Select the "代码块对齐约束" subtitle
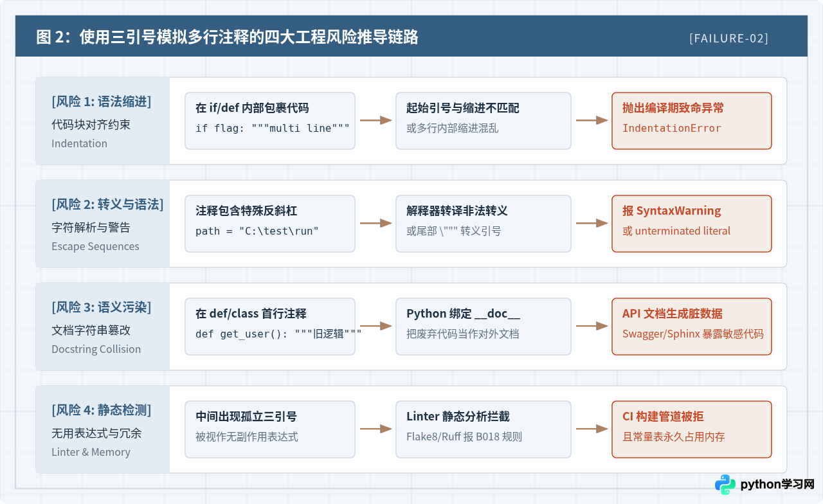823x504 pixels. click(91, 125)
